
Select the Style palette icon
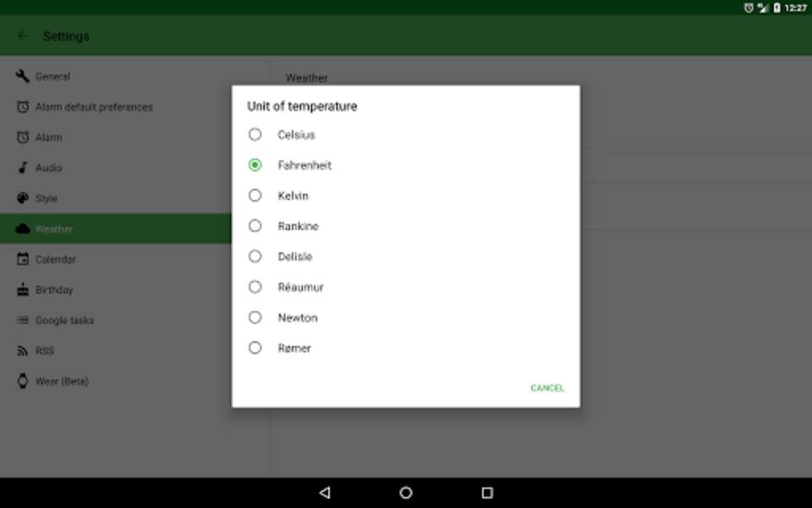tap(22, 198)
